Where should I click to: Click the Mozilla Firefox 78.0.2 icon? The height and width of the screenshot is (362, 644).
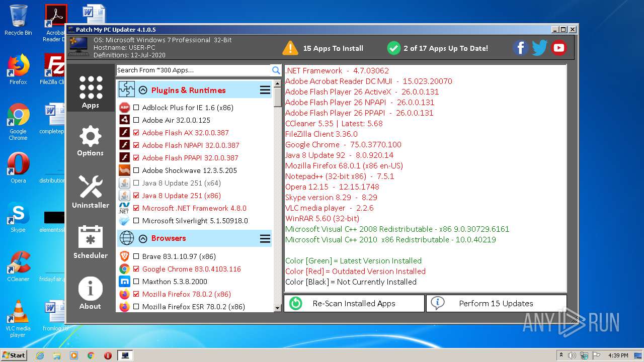(124, 294)
